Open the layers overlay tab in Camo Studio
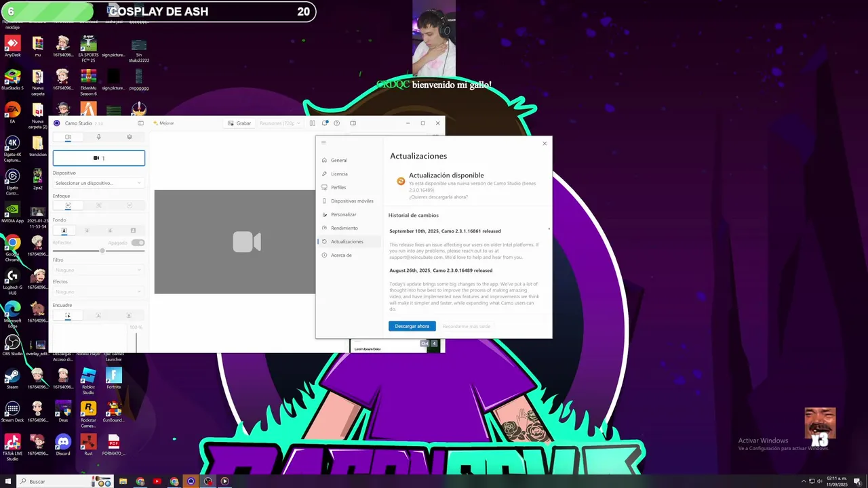 click(x=130, y=137)
